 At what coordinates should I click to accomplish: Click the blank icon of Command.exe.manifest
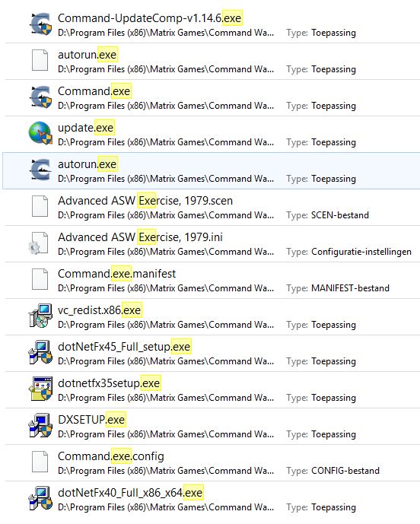(40, 279)
